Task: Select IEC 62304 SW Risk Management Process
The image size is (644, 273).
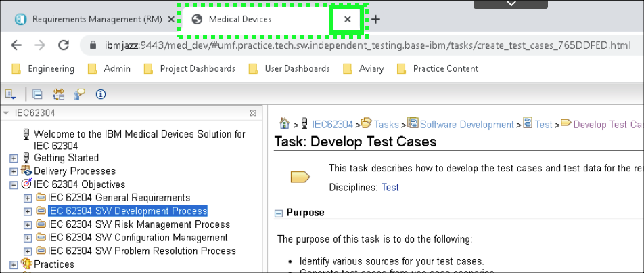Action: point(139,224)
